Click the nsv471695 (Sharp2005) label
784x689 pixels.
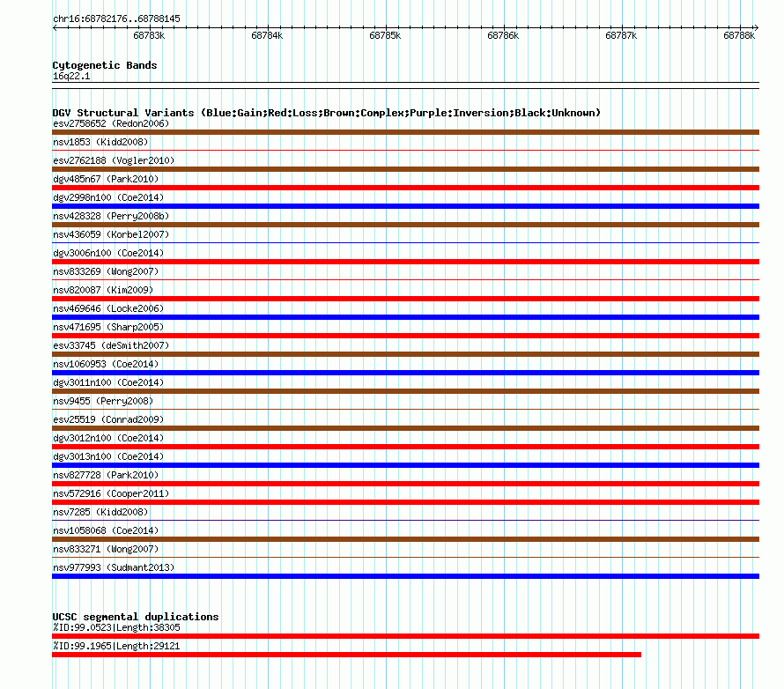point(108,327)
